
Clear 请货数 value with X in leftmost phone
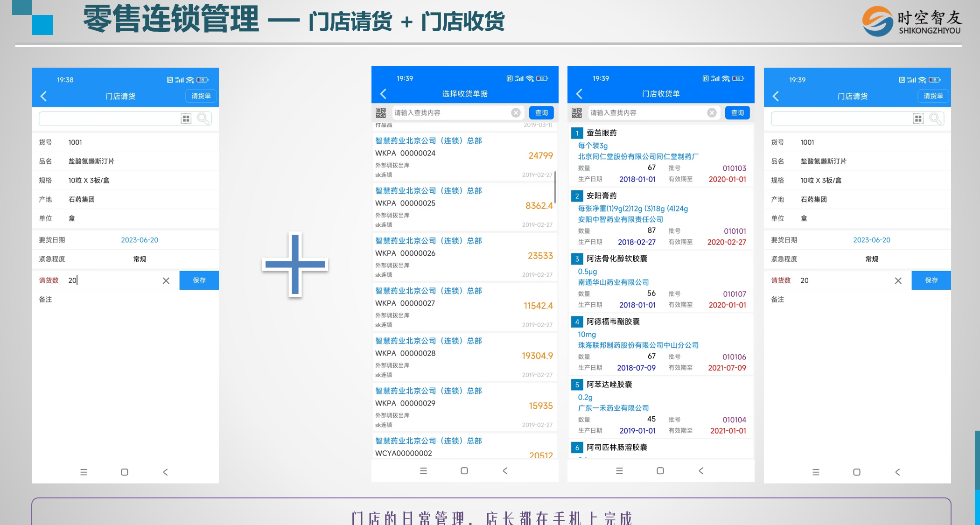tap(166, 280)
